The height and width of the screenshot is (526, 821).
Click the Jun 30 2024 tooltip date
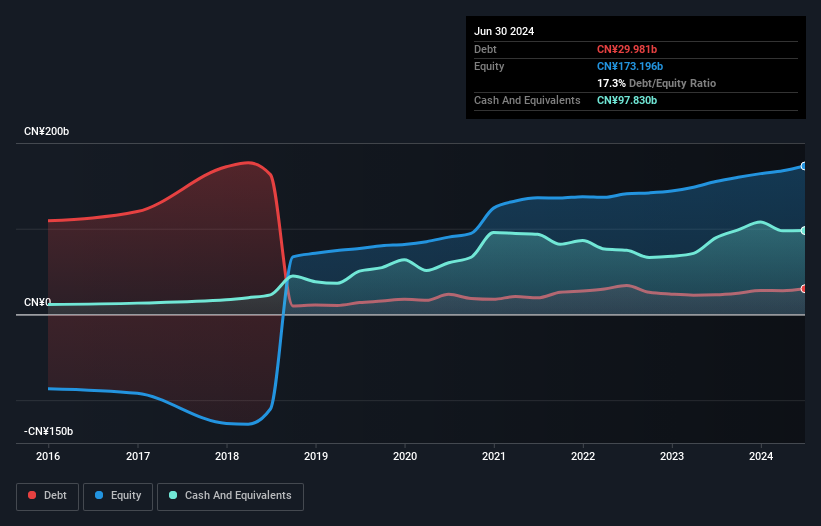(504, 31)
